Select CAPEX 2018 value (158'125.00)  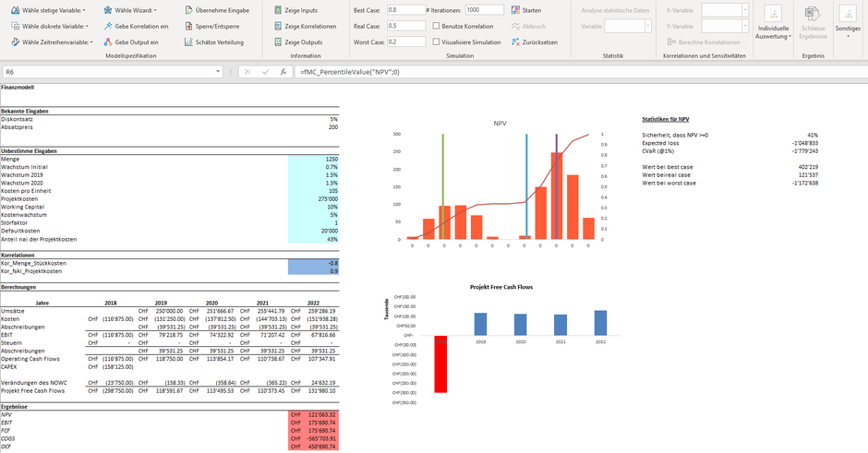[111, 366]
